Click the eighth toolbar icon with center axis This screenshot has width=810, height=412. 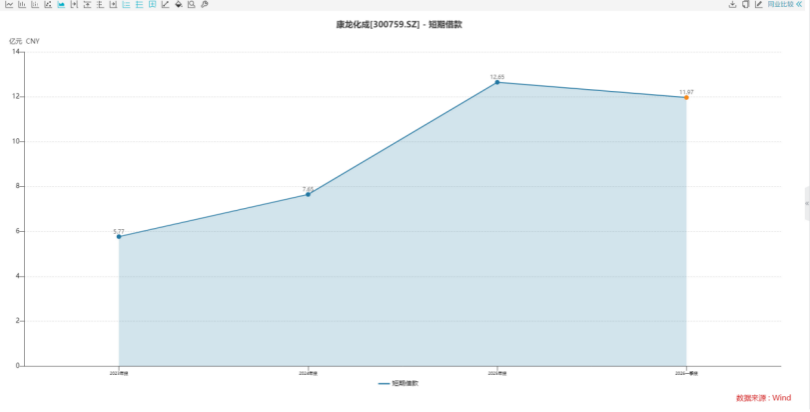coord(100,5)
